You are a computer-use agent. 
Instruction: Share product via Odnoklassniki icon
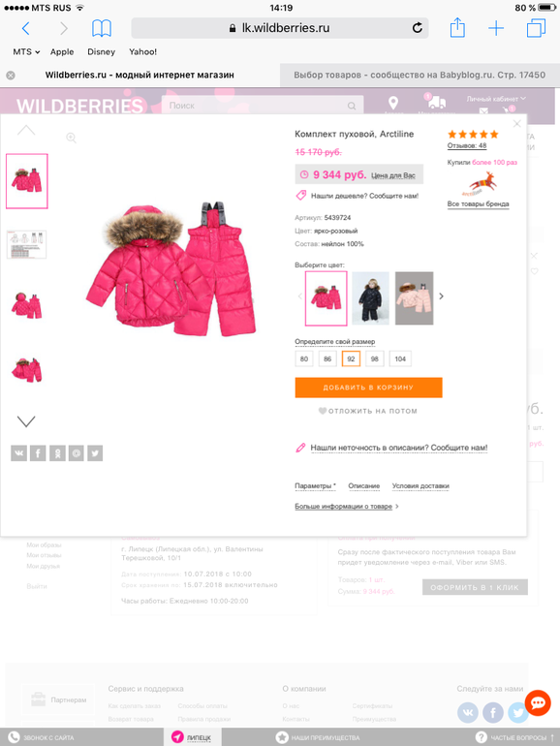pyautogui.click(x=57, y=453)
